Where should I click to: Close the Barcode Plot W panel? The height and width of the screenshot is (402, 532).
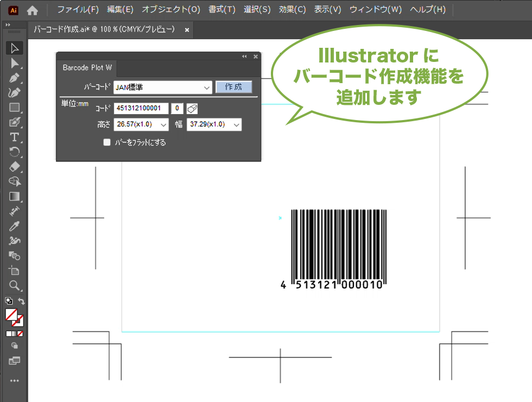[x=256, y=56]
